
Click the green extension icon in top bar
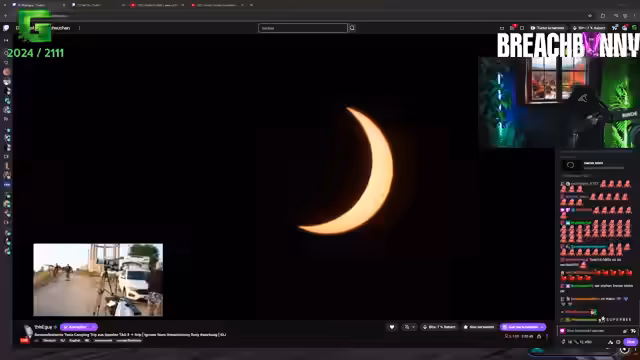[x=634, y=28]
